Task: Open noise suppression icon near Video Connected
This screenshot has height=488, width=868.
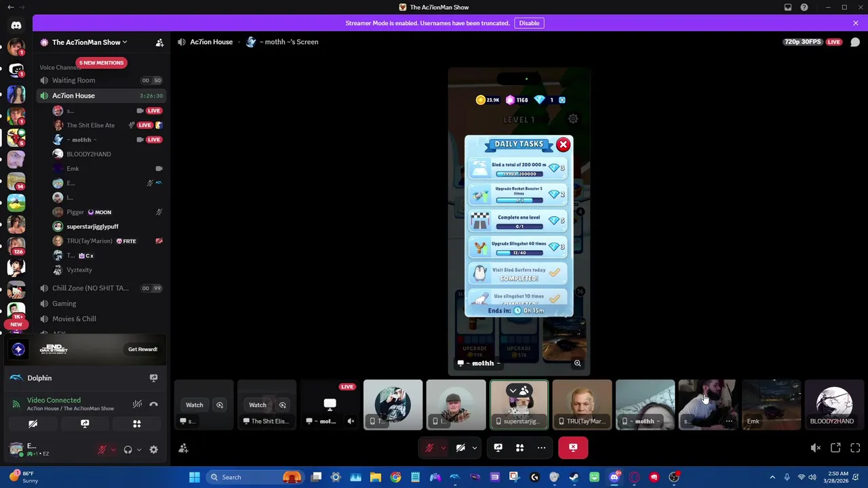Action: pos(137,404)
